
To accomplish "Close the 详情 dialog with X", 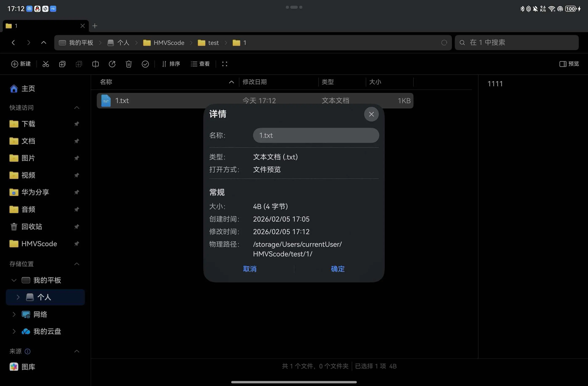I will point(371,114).
